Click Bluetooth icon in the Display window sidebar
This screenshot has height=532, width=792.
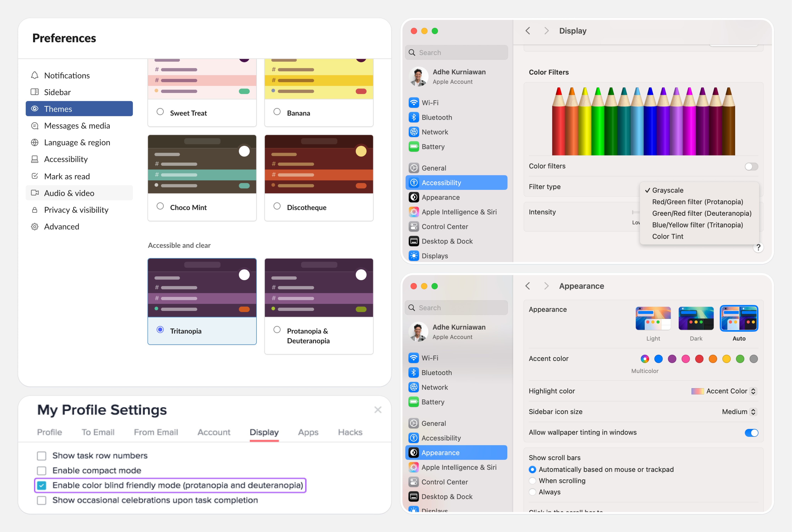tap(414, 117)
